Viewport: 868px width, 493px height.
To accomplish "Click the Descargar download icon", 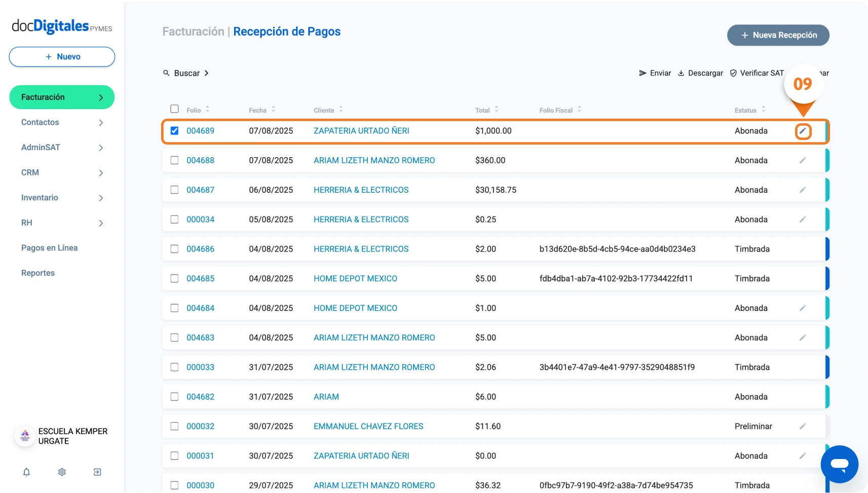I will click(681, 73).
